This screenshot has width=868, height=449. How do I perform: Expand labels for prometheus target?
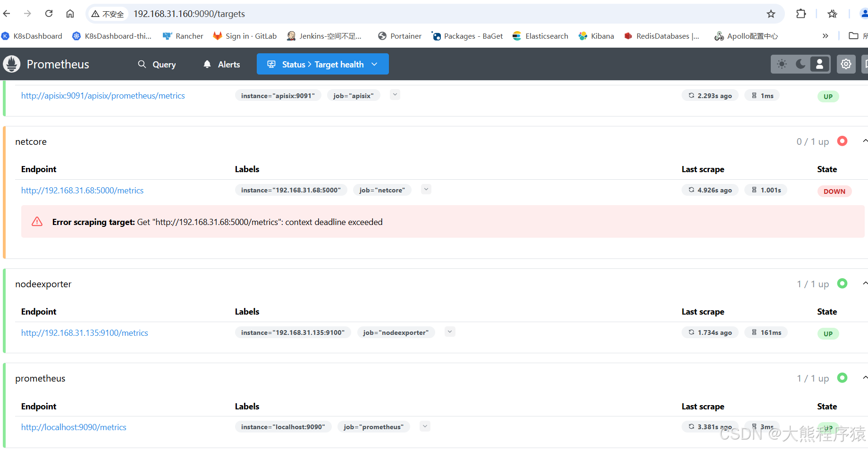click(x=425, y=426)
